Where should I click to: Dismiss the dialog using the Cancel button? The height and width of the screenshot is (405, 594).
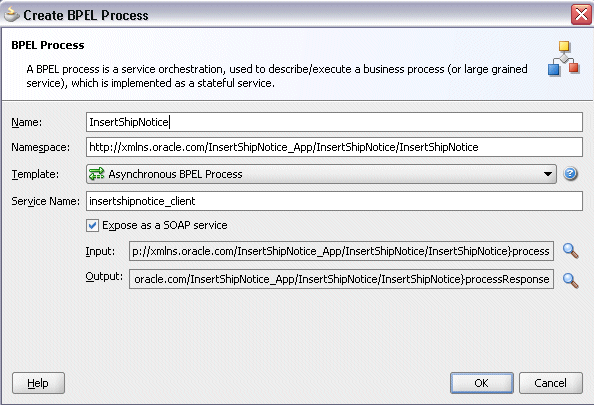click(550, 383)
